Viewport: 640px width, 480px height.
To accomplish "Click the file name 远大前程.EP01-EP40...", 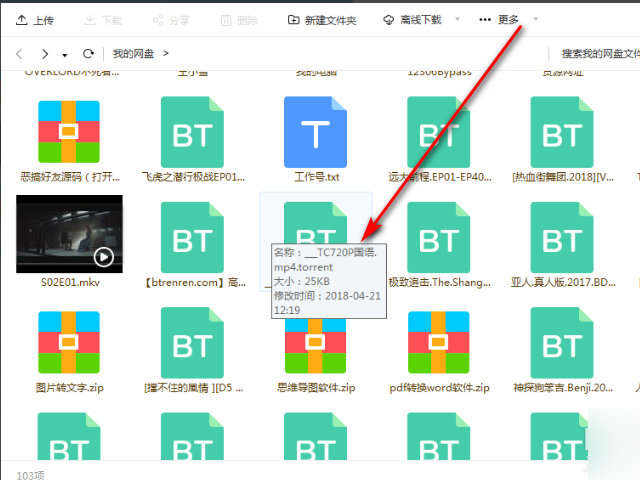I will click(x=440, y=177).
